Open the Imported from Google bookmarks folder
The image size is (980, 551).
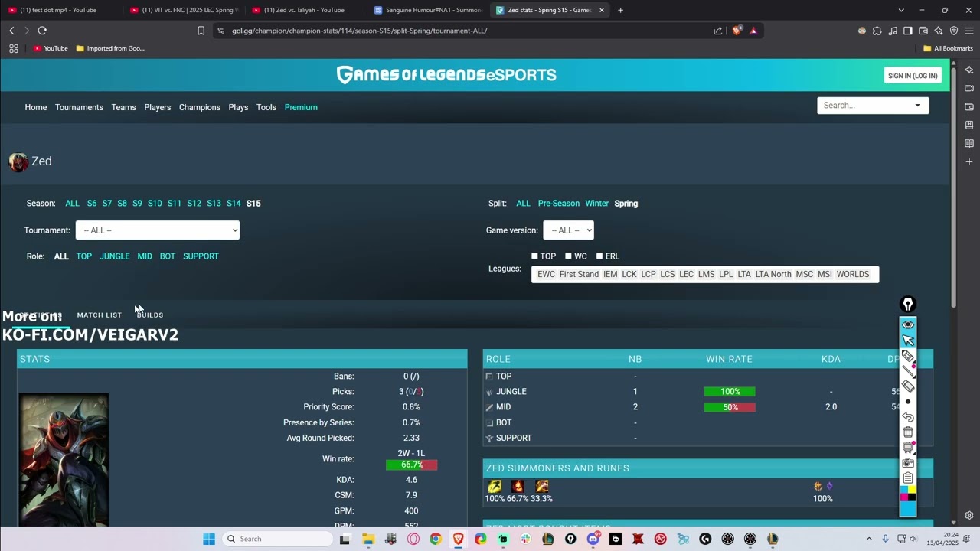[x=110, y=48]
